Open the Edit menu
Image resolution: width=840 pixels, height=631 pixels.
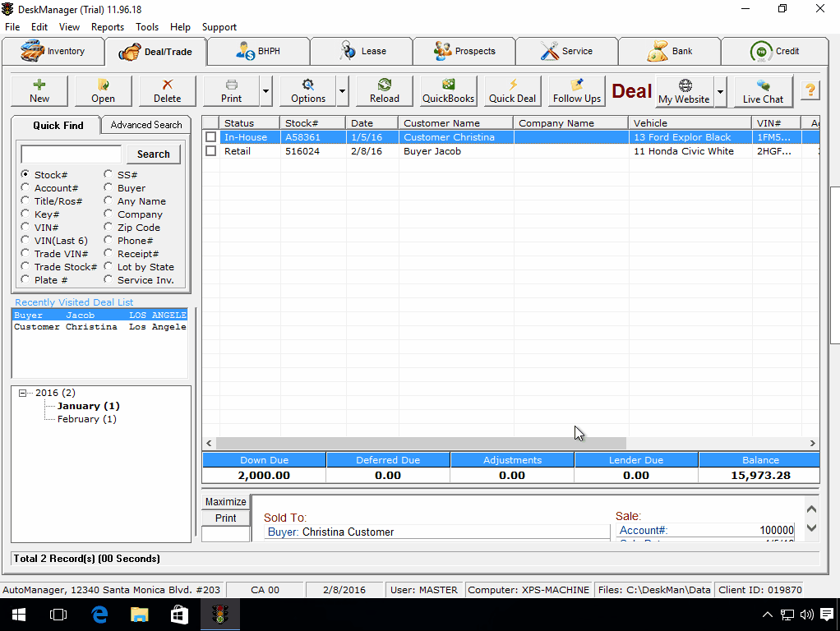(39, 27)
